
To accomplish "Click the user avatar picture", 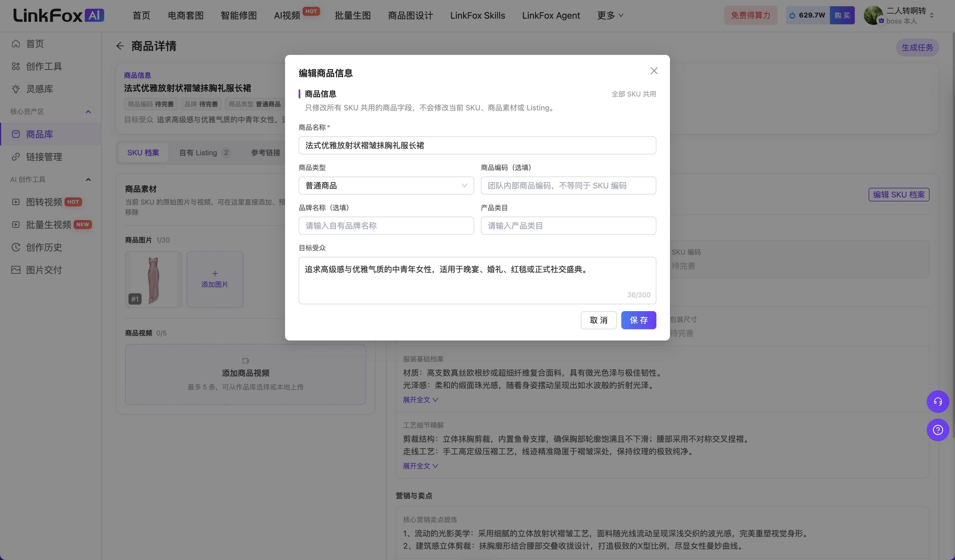I will point(873,15).
